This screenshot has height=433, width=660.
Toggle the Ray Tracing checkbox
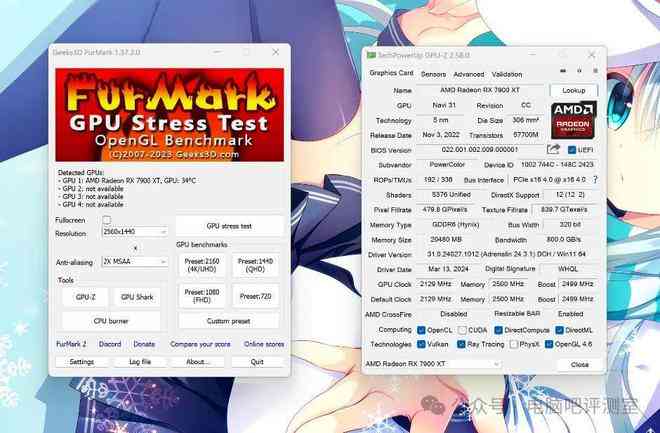click(x=461, y=344)
